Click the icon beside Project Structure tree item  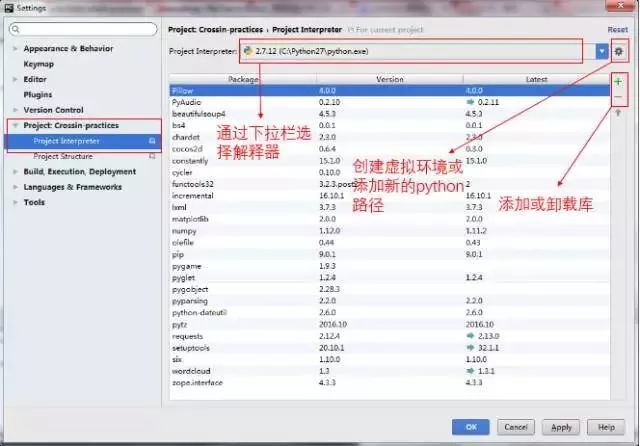point(152,156)
